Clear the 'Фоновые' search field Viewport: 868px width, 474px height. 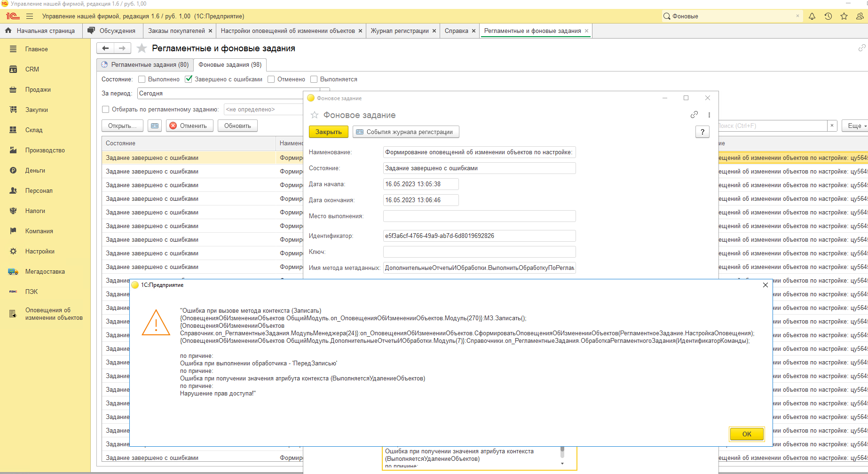click(797, 16)
